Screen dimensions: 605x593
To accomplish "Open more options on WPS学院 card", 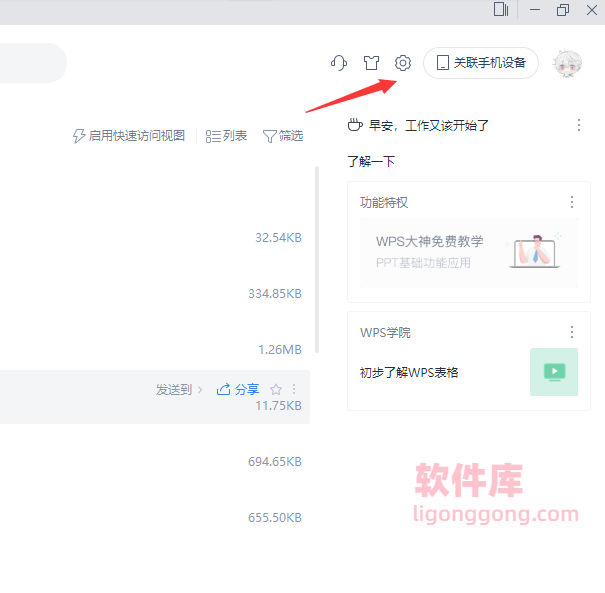I will (572, 332).
